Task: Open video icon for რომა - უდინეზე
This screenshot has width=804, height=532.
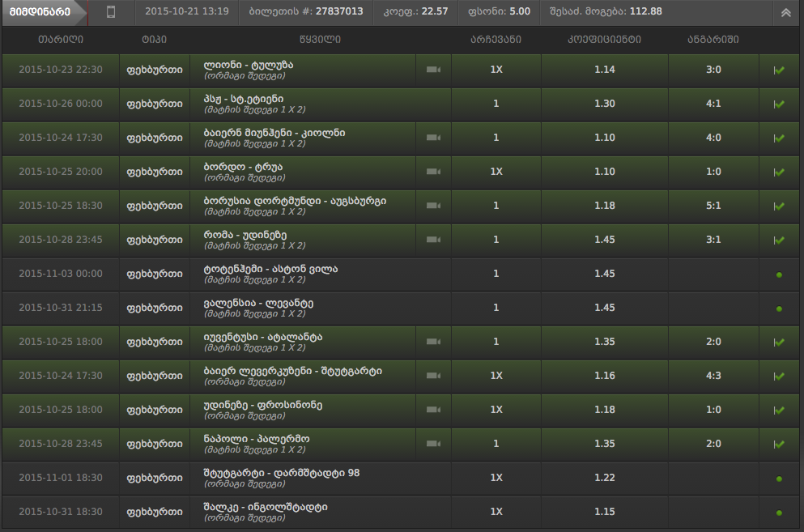Action: click(x=433, y=240)
